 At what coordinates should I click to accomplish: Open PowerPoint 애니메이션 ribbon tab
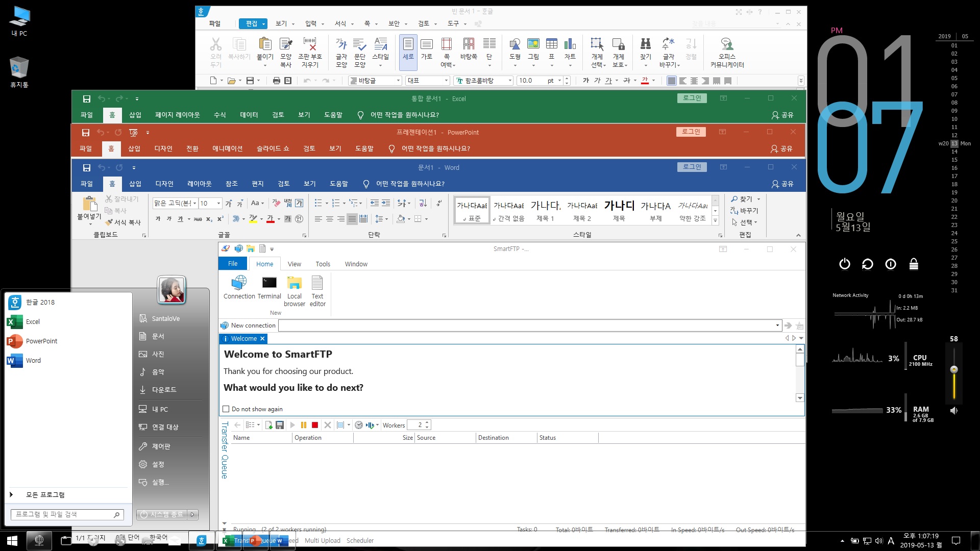(x=228, y=148)
